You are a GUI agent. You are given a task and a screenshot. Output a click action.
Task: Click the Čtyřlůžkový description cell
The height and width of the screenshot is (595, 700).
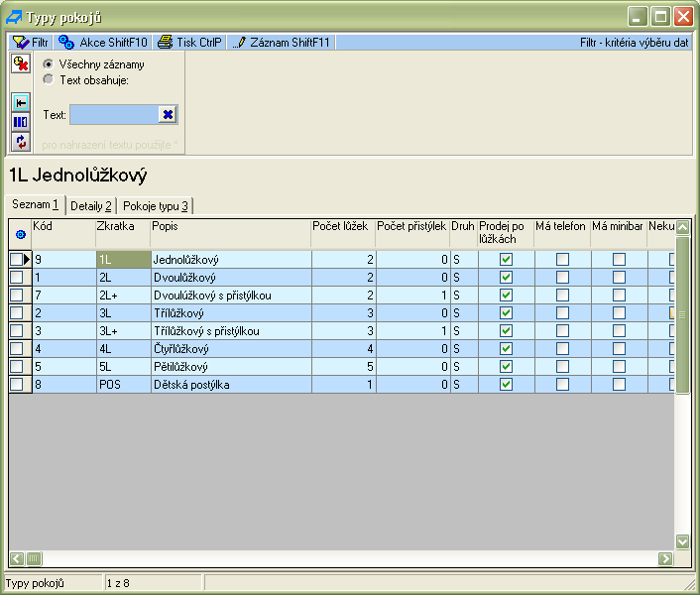point(231,349)
